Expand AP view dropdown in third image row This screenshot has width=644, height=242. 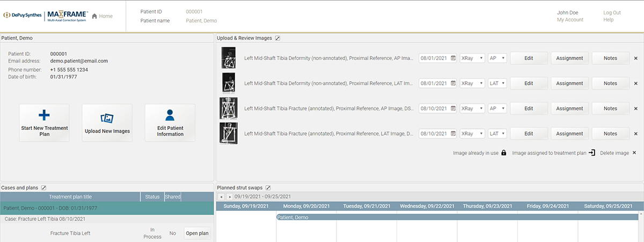497,108
